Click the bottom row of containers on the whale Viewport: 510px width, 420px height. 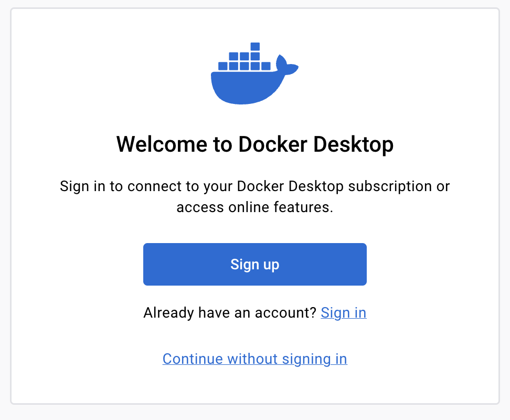[x=244, y=66]
